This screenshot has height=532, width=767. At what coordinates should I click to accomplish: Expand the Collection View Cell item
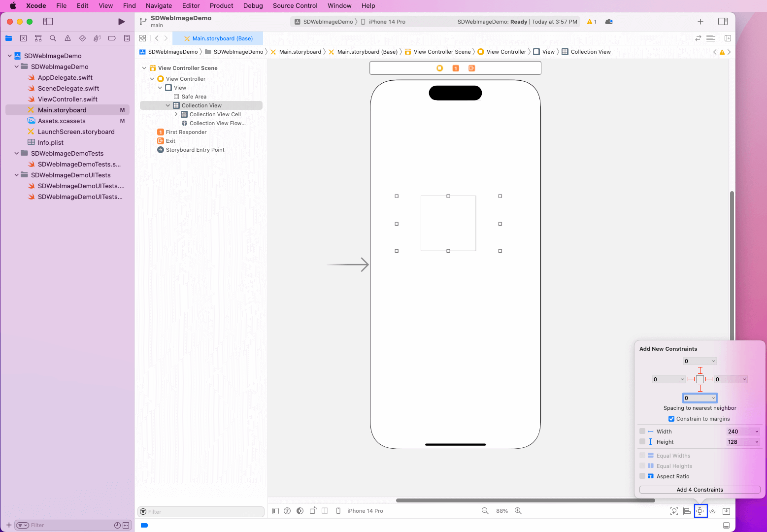(x=176, y=114)
